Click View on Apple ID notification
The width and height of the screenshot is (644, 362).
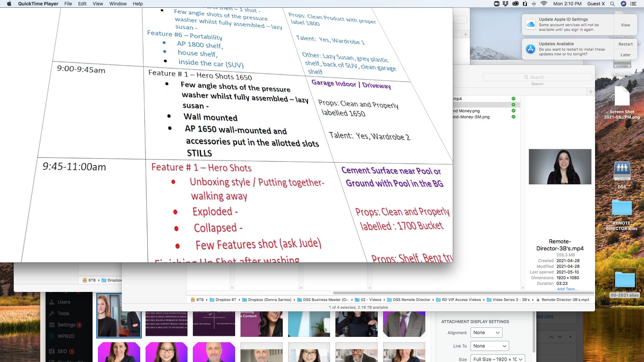click(x=625, y=25)
